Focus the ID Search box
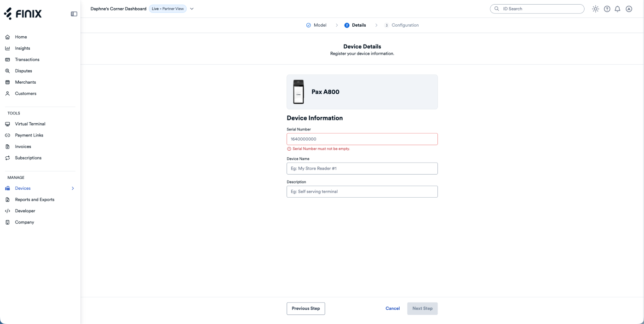644x324 pixels. tap(537, 9)
